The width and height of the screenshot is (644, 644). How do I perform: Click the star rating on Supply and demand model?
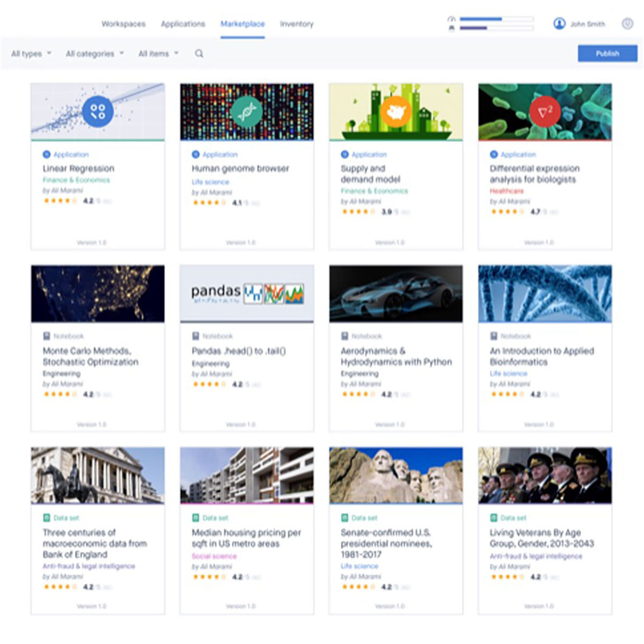[x=359, y=212]
